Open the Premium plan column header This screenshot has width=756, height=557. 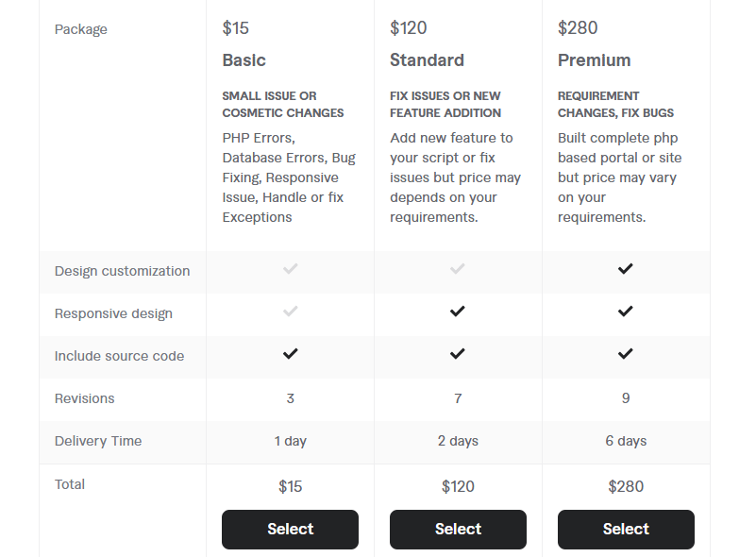pyautogui.click(x=595, y=59)
